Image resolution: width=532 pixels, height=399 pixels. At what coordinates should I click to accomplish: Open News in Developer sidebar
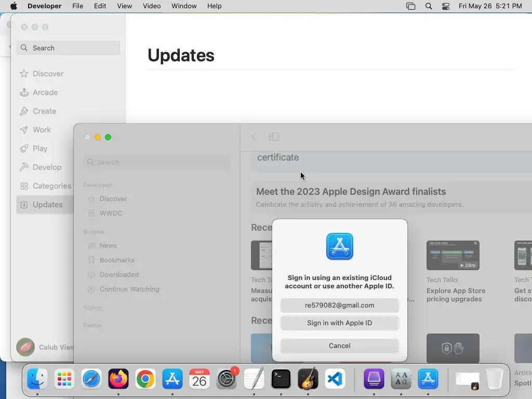coord(108,245)
